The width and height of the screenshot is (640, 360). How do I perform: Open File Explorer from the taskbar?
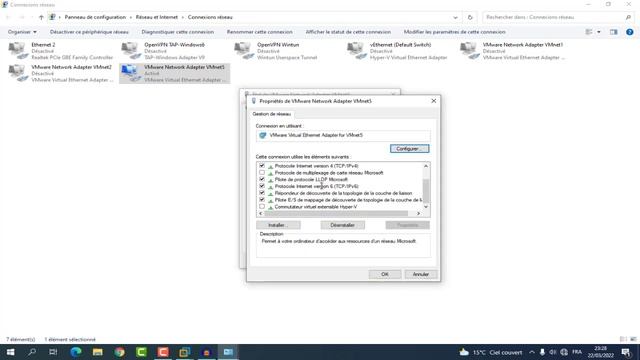tap(98, 352)
